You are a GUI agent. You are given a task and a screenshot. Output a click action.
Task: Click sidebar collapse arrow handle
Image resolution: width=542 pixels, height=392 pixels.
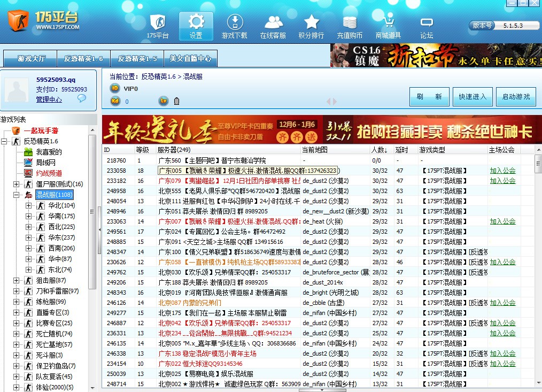coord(99,230)
